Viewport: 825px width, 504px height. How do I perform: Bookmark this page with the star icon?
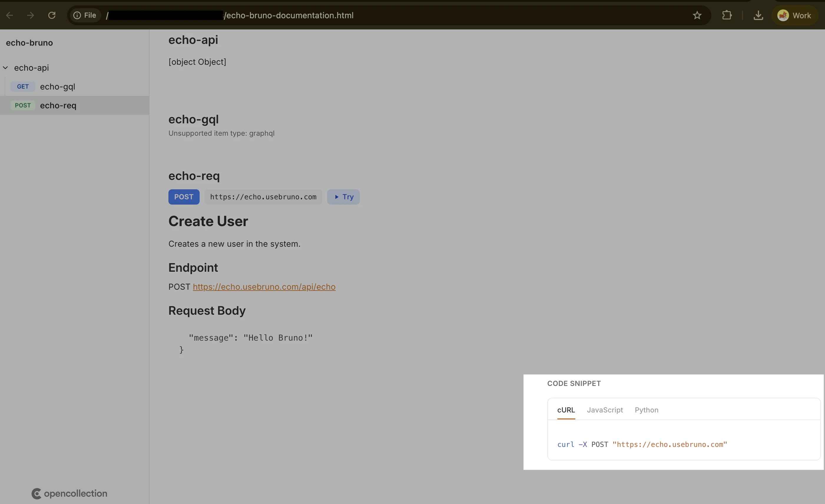point(697,15)
